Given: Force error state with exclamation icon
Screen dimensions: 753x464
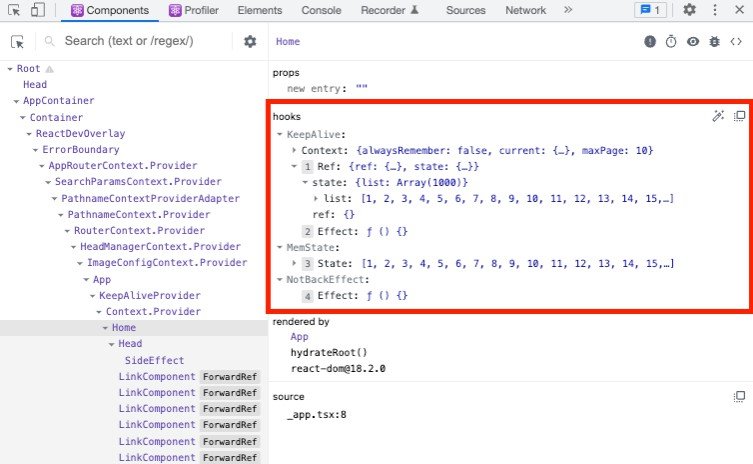Looking at the screenshot, I should [651, 42].
